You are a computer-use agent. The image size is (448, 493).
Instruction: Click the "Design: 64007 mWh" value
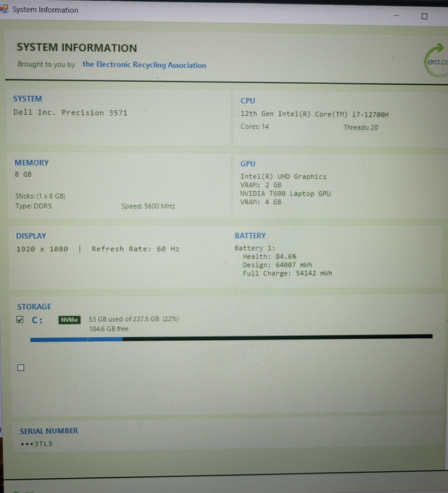tap(278, 265)
